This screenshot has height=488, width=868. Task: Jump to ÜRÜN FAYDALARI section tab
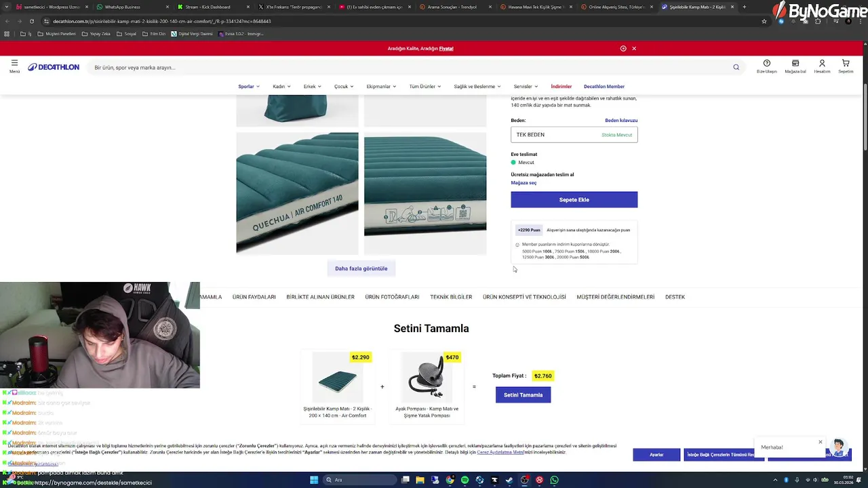(x=254, y=297)
